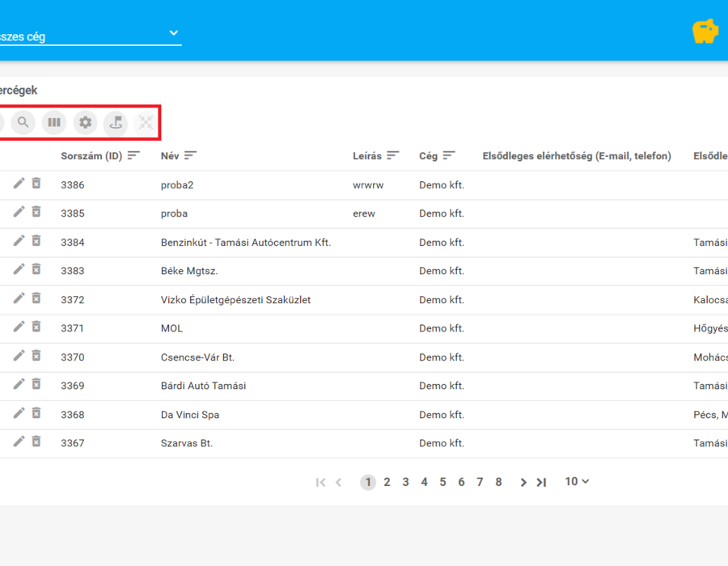Open the search tool in toolbar
The image size is (728, 566).
tap(23, 122)
